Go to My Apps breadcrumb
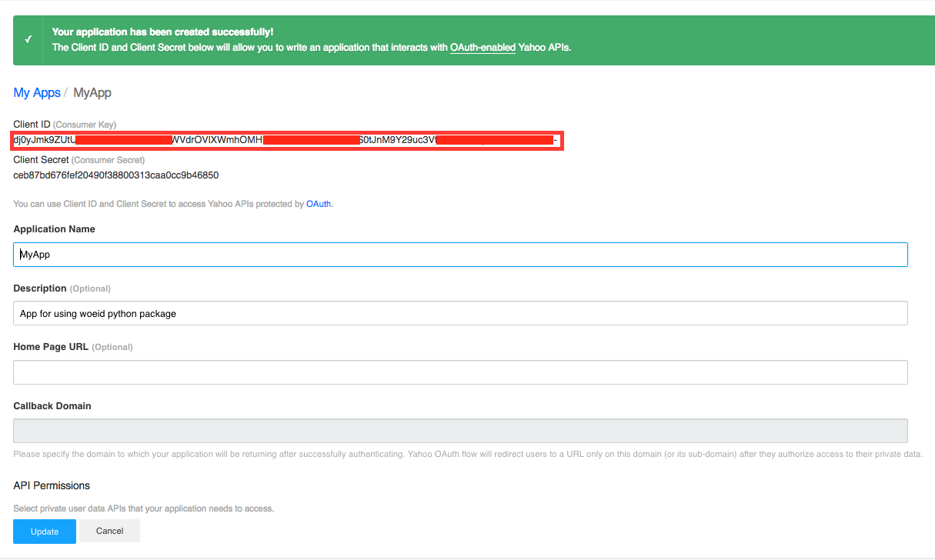The image size is (935, 560). 37,92
